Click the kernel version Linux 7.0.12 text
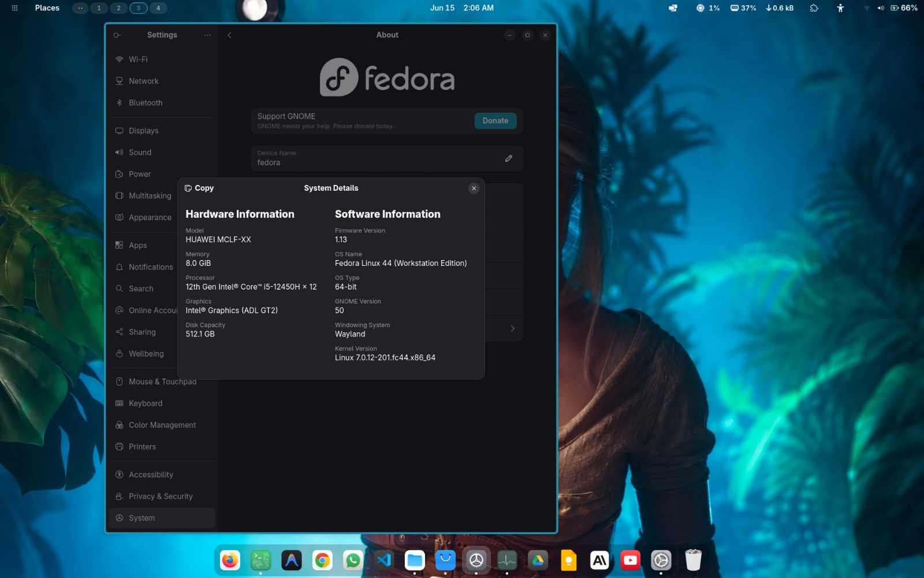 (x=385, y=358)
